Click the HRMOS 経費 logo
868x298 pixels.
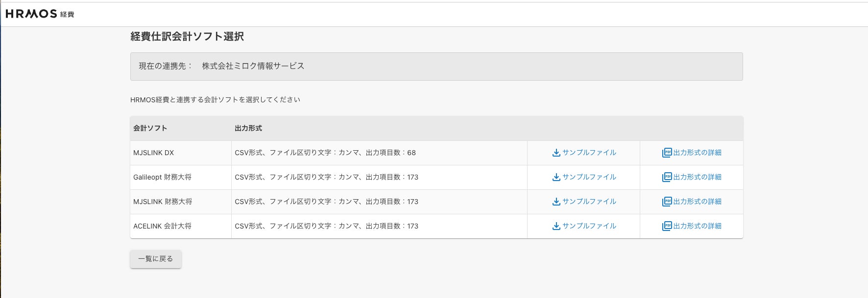[40, 14]
